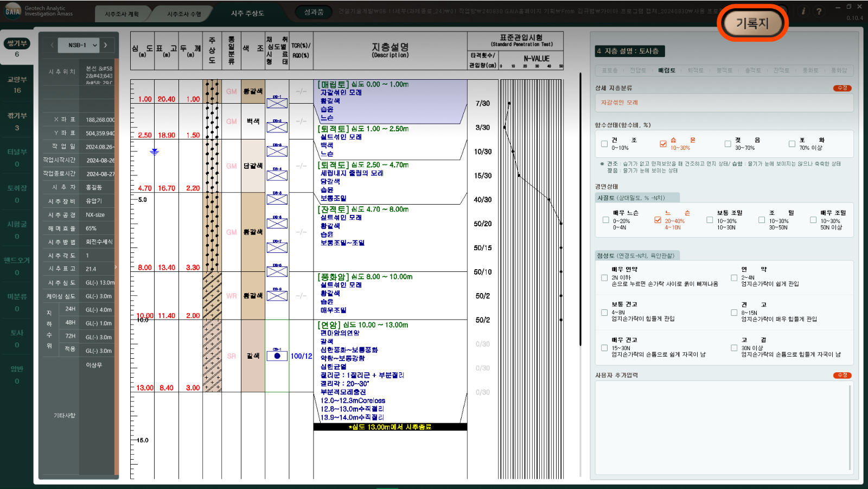Click the groundwater level marker in depth column

(155, 152)
